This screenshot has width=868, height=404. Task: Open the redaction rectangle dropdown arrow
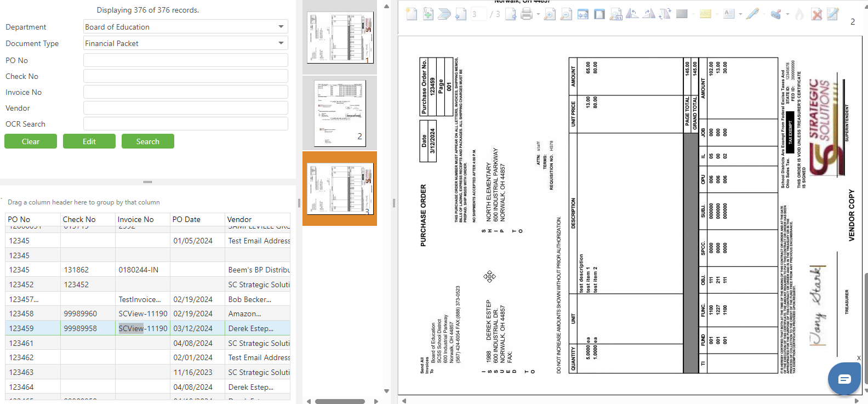click(693, 14)
